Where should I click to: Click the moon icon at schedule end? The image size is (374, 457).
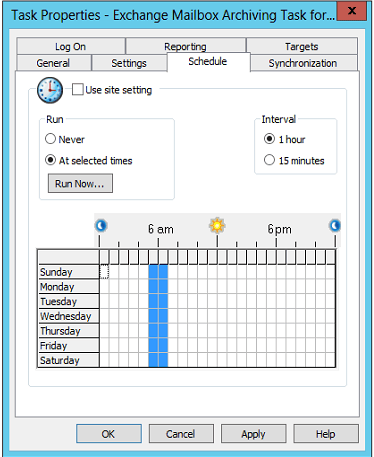click(x=335, y=226)
